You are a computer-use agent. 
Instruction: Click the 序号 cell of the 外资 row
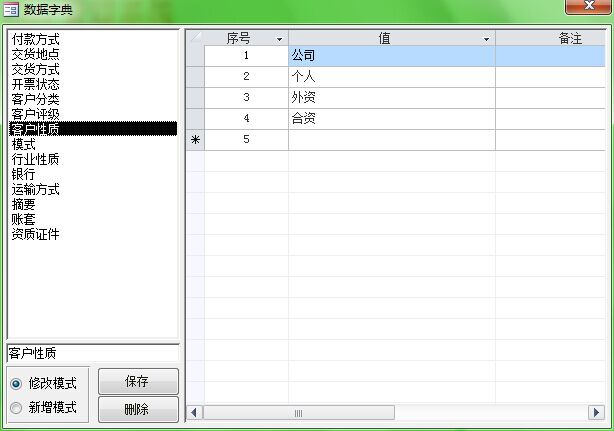point(246,98)
